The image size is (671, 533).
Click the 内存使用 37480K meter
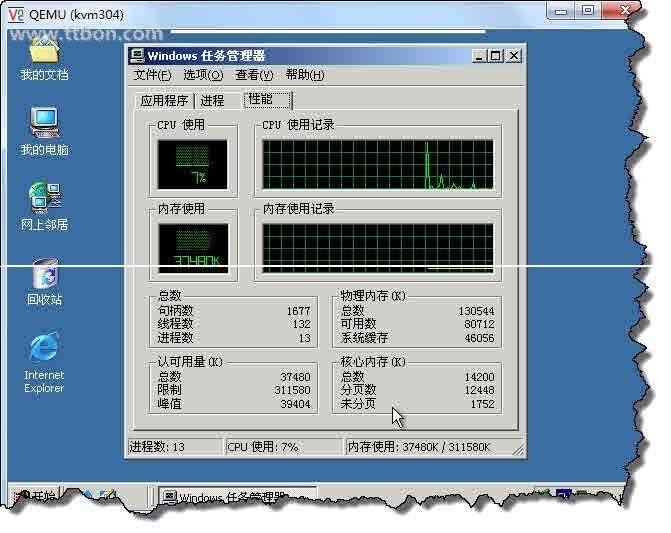193,248
